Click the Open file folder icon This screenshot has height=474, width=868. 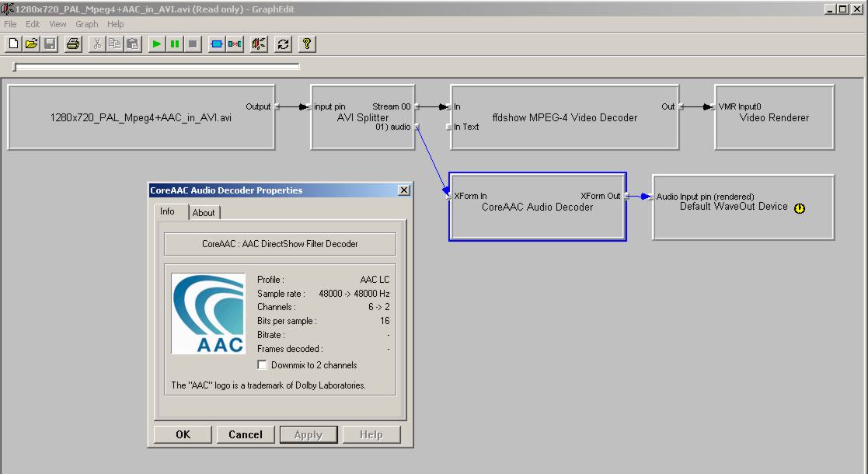click(32, 44)
